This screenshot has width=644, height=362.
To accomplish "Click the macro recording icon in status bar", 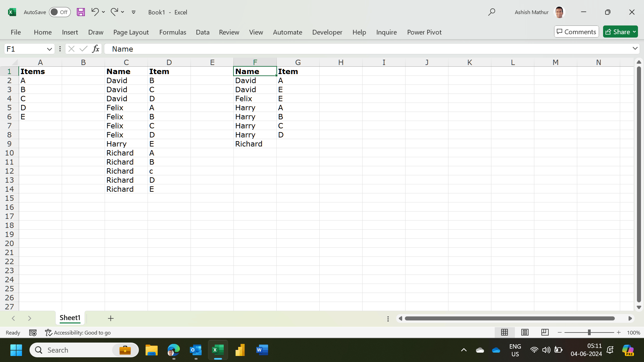I will click(33, 333).
